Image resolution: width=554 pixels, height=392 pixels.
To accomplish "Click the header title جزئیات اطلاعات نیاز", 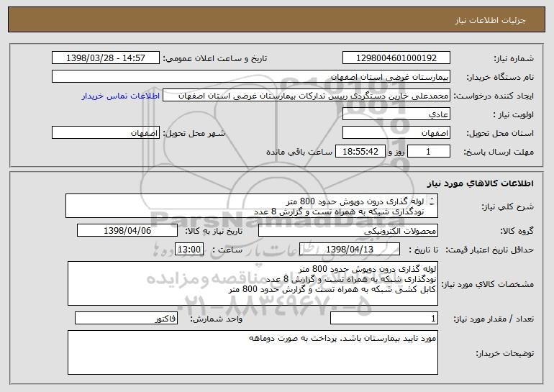I will (x=490, y=20).
